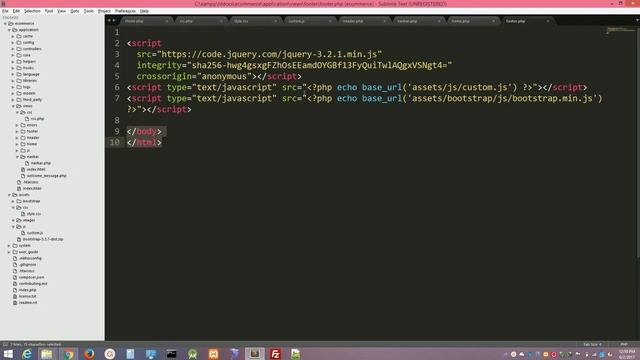Open the Preferences menu
Viewport: 640px width, 360px height.
point(125,11)
